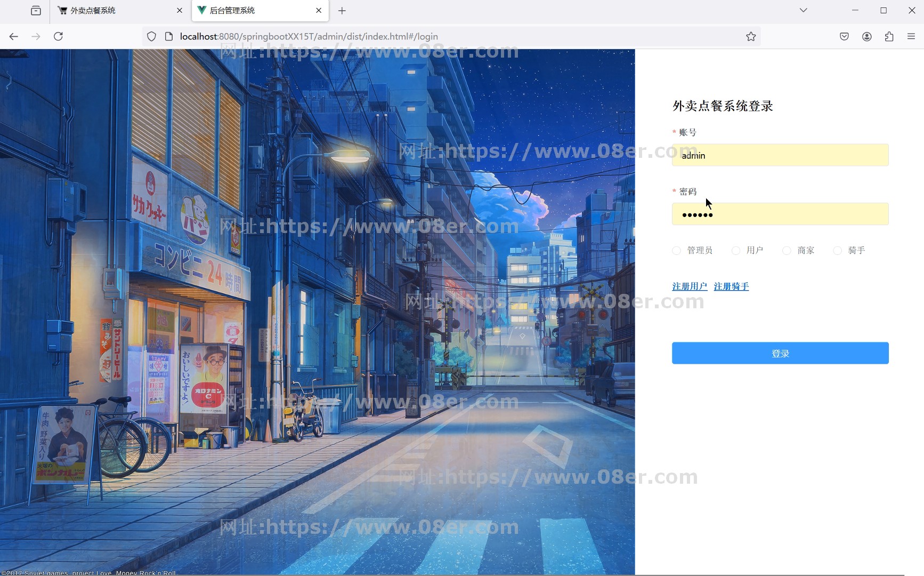Save page to Pocket
This screenshot has width=924, height=576.
pyautogui.click(x=844, y=36)
